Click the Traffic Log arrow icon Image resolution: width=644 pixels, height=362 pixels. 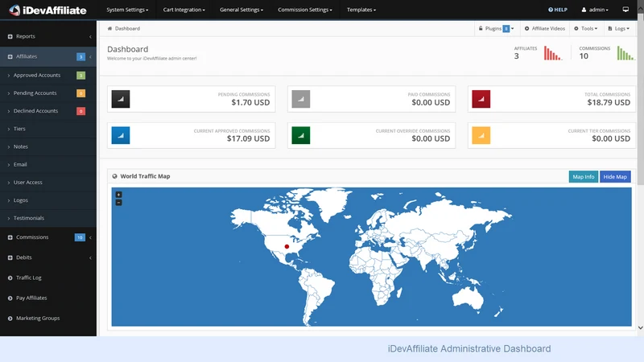point(10,278)
